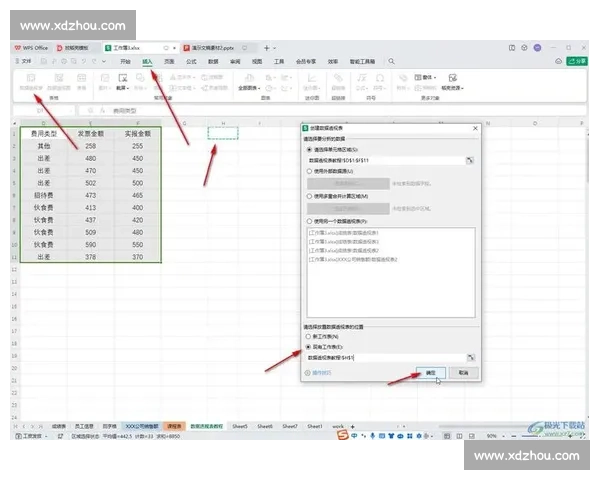Click the range picker icon beside the destination cell
Viewport: 600px width, 480px height.
point(469,357)
